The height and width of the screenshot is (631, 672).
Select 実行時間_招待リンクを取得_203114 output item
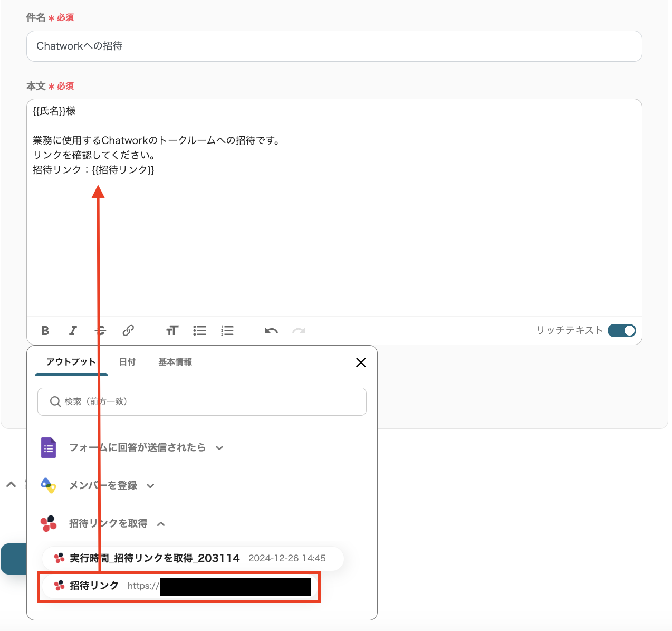tap(193, 558)
